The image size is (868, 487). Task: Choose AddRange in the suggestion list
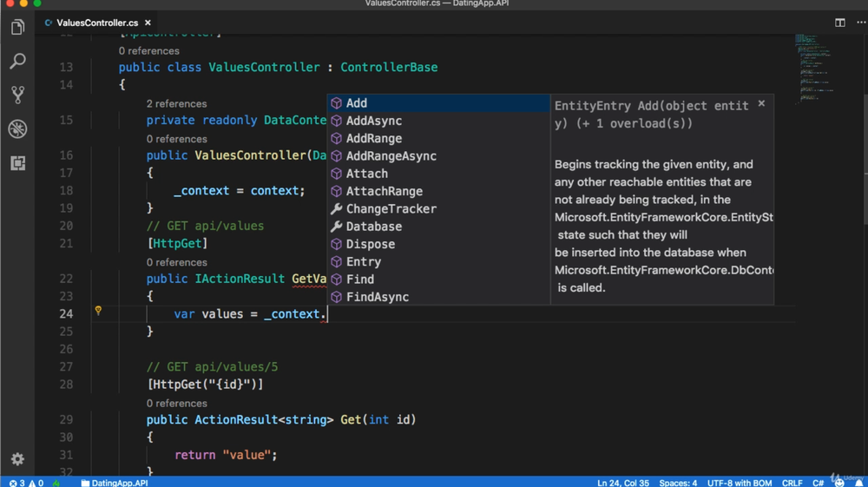click(438, 138)
